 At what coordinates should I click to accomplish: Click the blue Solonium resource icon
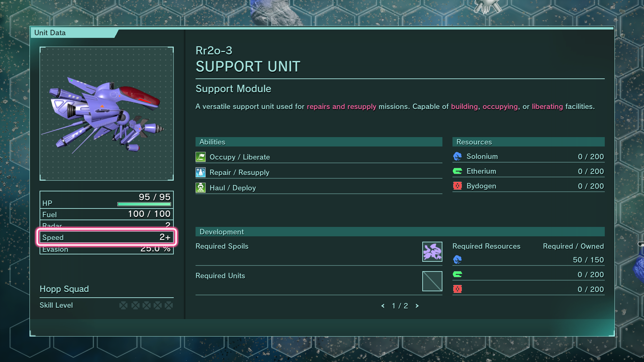point(457,157)
